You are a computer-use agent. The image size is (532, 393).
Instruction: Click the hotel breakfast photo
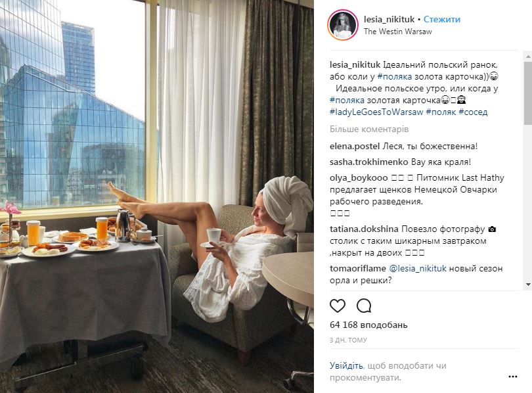pyautogui.click(x=157, y=196)
